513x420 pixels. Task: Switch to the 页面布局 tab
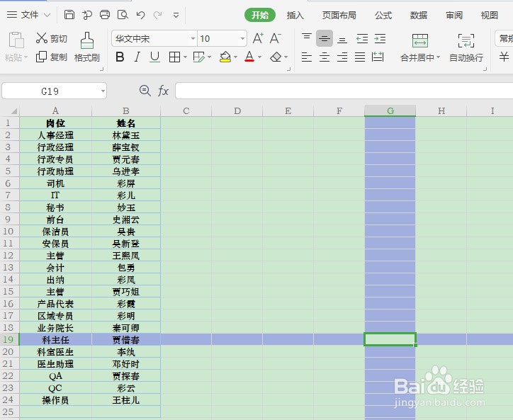tap(339, 16)
